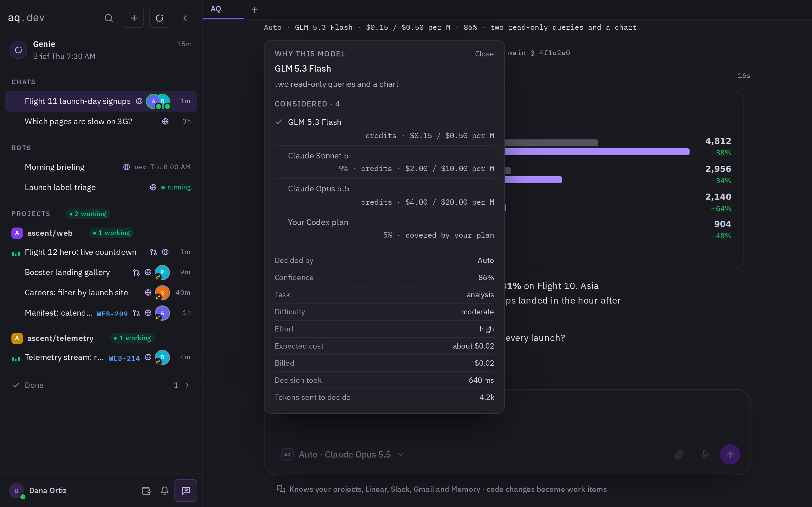
Task: Start voice input with the microphone icon
Action: coord(704,454)
